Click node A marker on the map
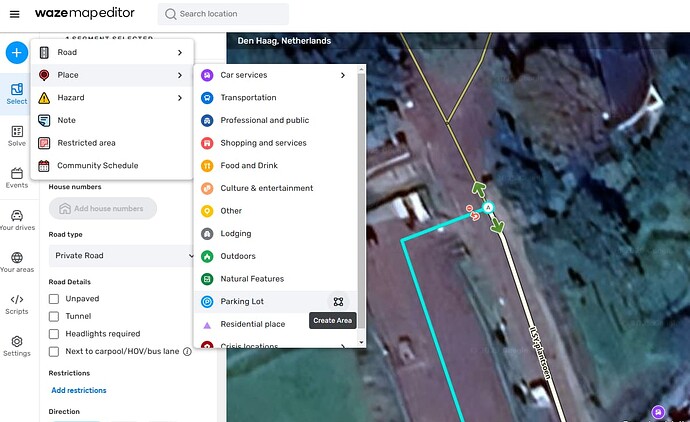This screenshot has width=690, height=422. click(x=488, y=207)
